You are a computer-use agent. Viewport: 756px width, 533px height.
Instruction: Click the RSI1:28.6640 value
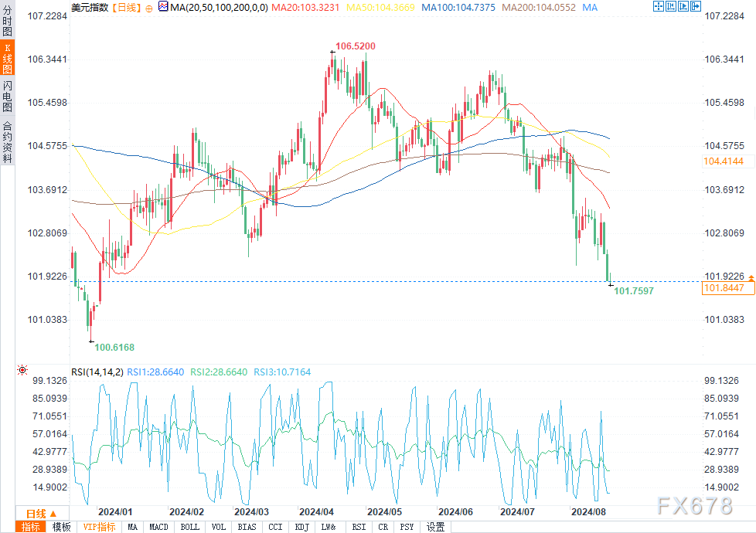(155, 372)
